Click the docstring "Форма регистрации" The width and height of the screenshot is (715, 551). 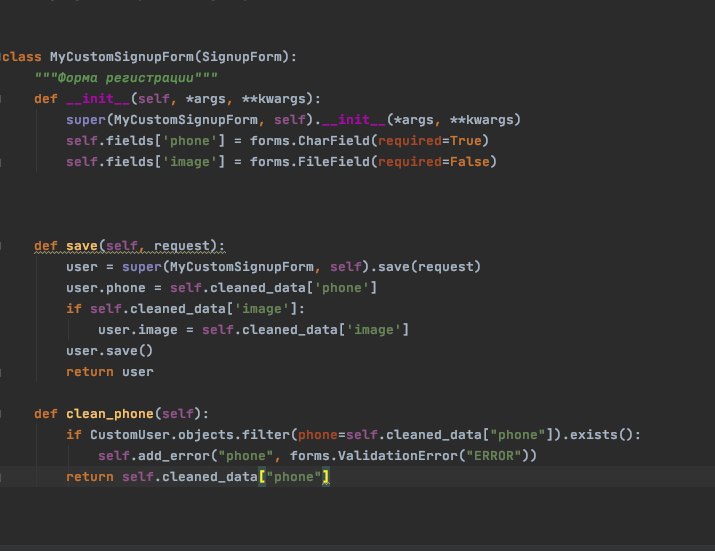click(x=126, y=78)
